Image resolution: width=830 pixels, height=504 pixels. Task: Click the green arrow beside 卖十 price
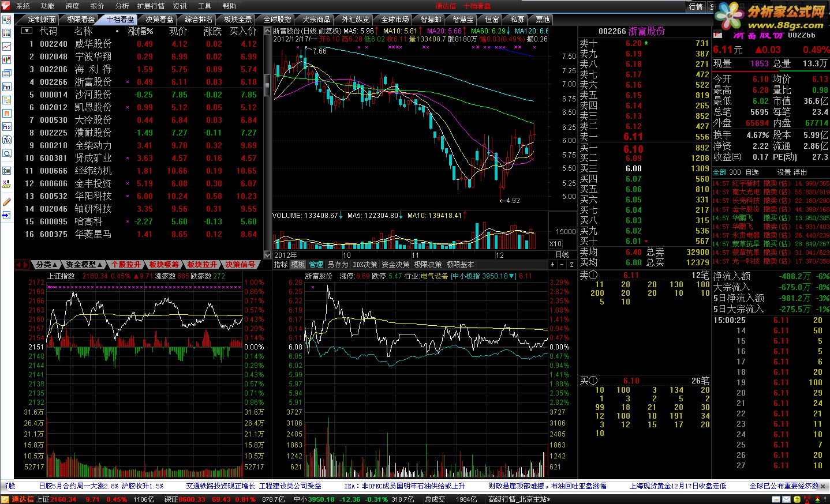[x=646, y=43]
